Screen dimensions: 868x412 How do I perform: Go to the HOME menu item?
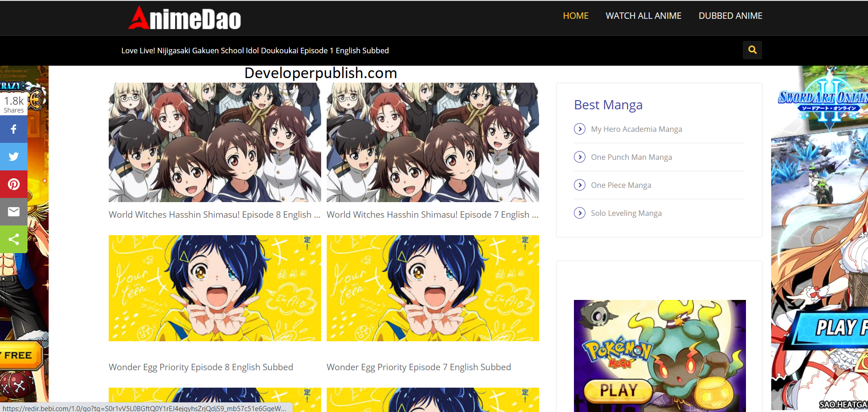(576, 16)
